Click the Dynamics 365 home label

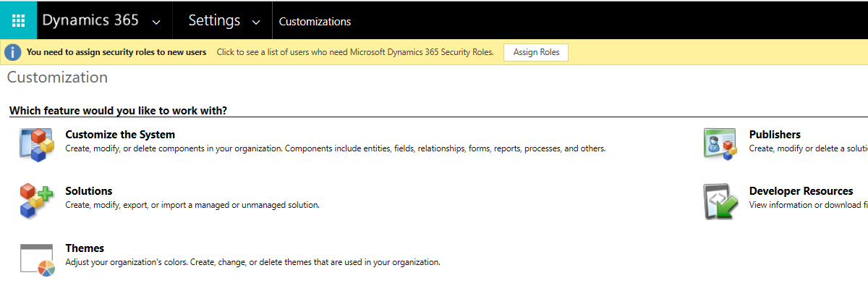pyautogui.click(x=90, y=20)
